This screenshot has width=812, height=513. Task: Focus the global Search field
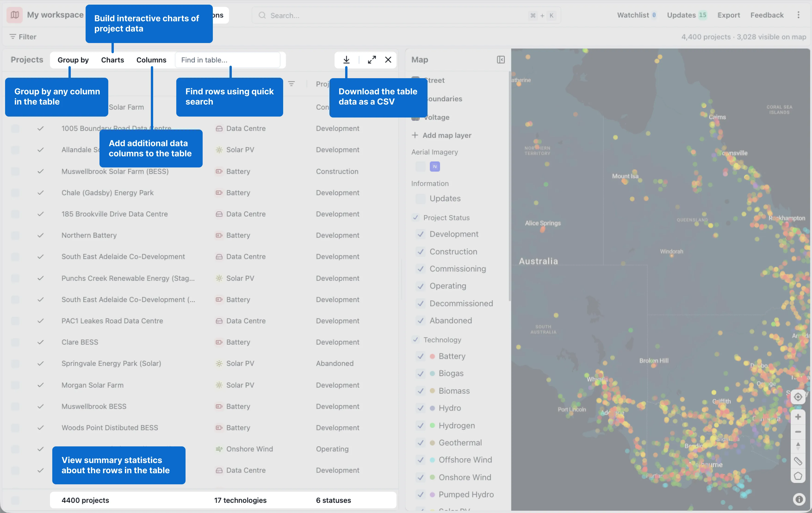(x=406, y=15)
